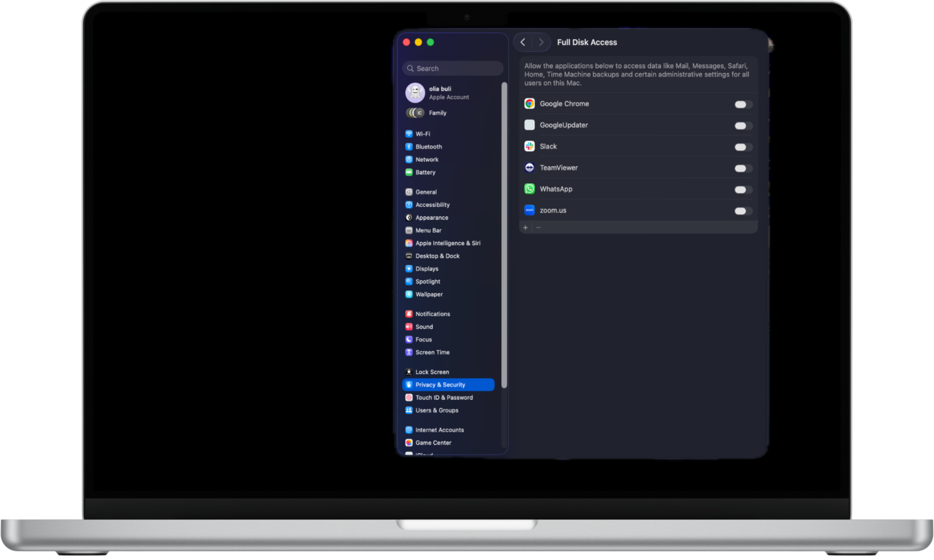Enable zoom.us disk access switch
Image resolution: width=934 pixels, height=560 pixels.
(743, 211)
